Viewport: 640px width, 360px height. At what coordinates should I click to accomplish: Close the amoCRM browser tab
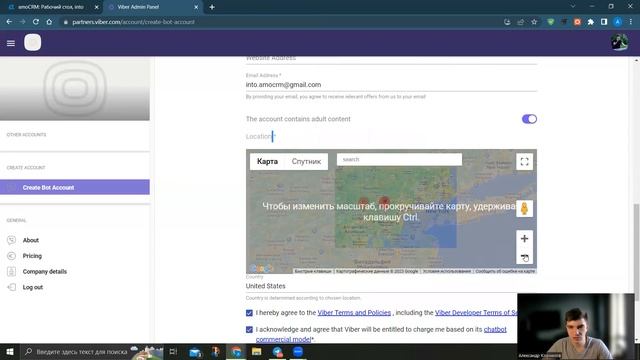(x=97, y=7)
